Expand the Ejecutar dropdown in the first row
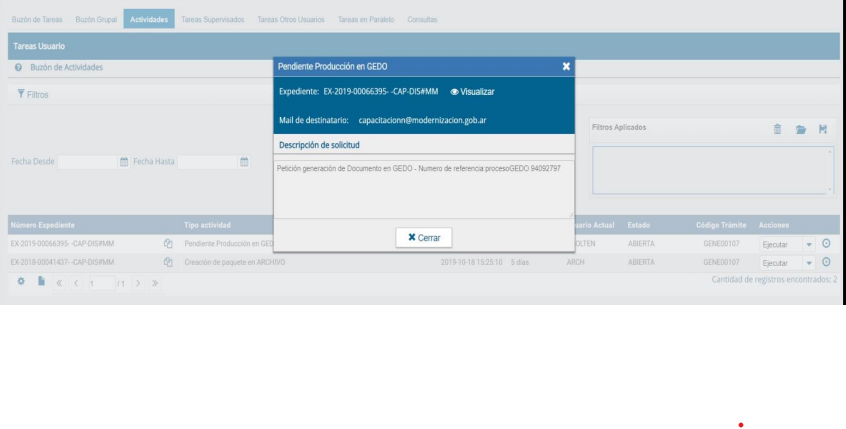 tap(809, 243)
